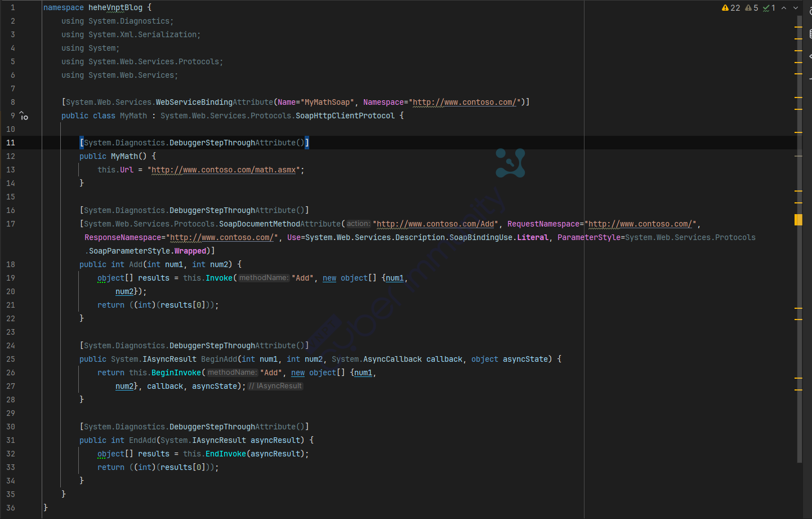The image size is (812, 519).
Task: Click the yellow warnings count indicator (22)
Action: pos(731,8)
